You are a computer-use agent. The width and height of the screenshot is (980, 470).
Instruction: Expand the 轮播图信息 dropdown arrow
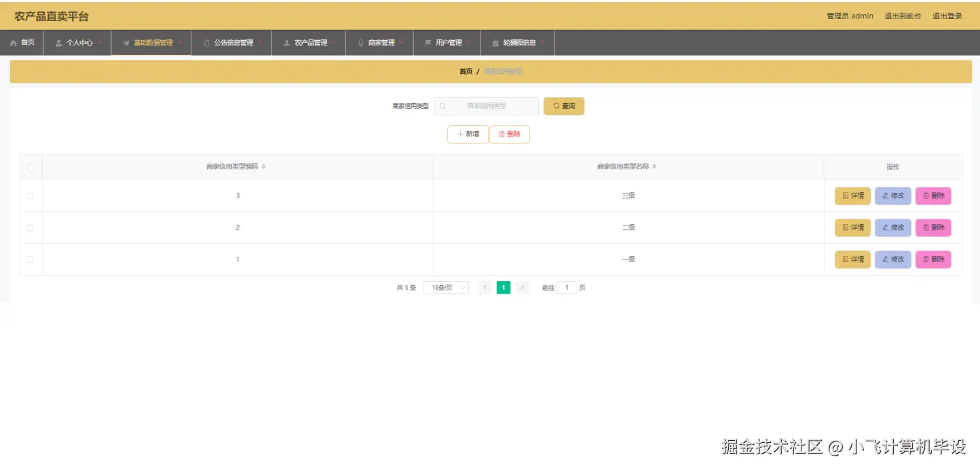tap(542, 43)
